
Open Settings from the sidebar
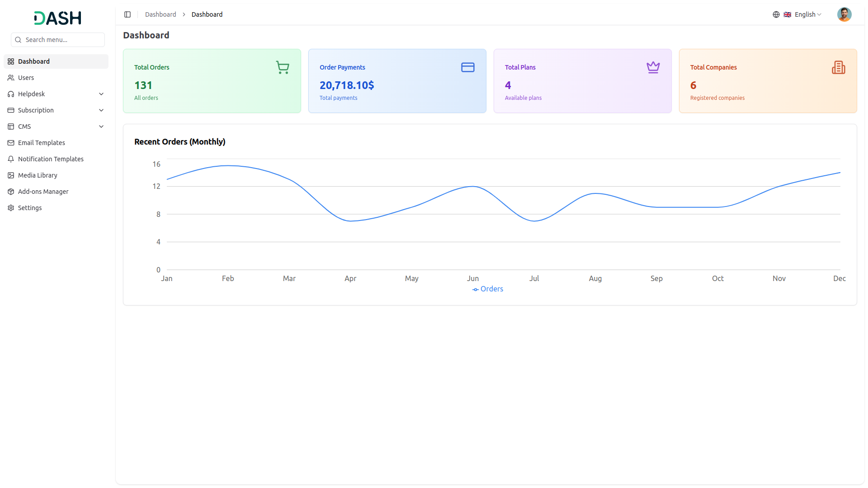tap(30, 208)
